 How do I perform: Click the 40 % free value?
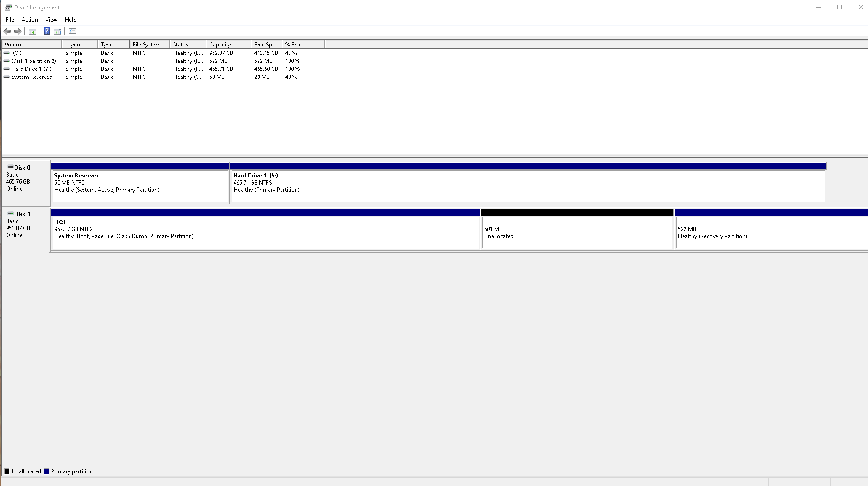click(291, 77)
